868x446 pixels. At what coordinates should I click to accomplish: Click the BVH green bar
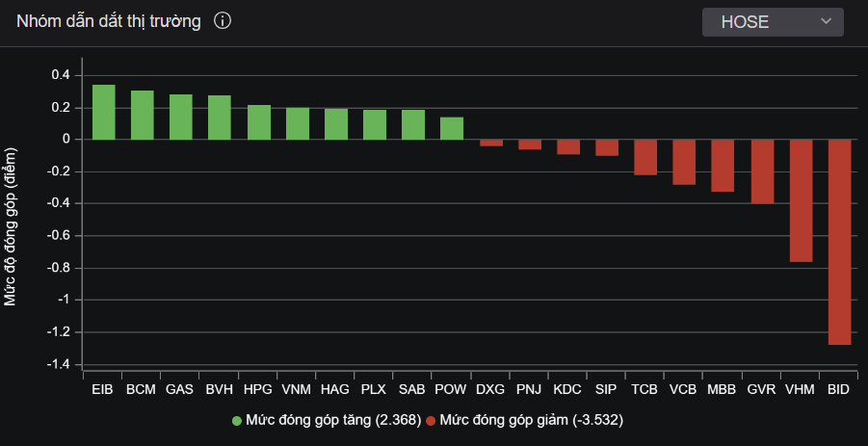[220, 118]
